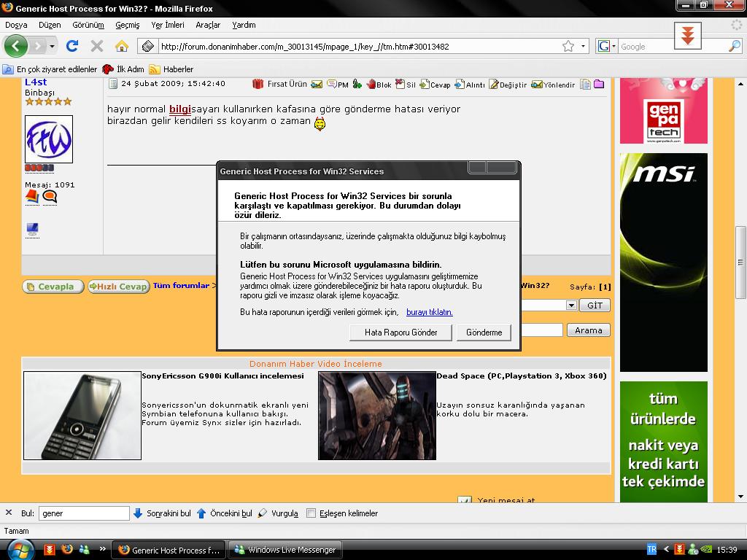The width and height of the screenshot is (747, 560).
Task: Open the Home page icon
Action: point(122,46)
